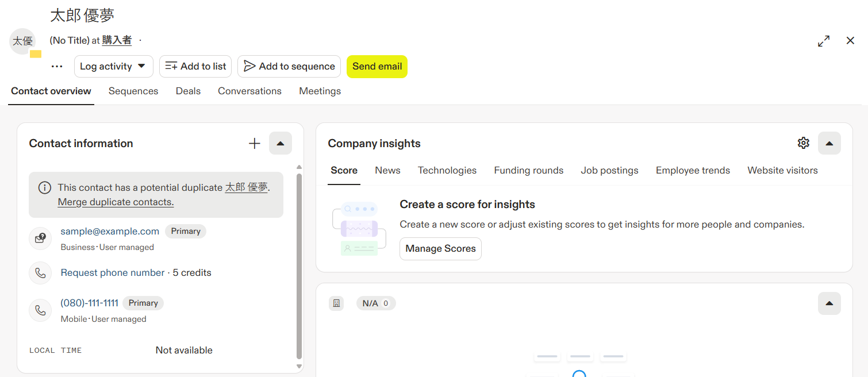Click the expand to full screen icon

point(824,41)
